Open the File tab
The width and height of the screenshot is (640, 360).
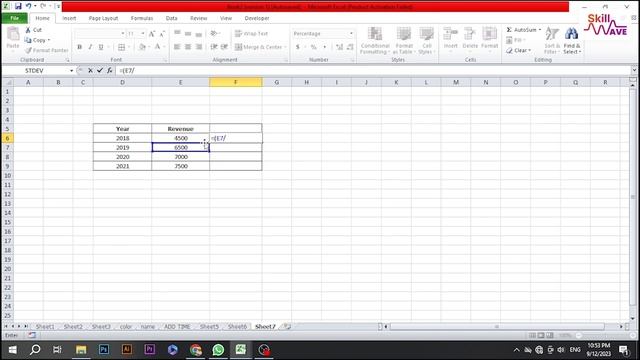point(15,18)
